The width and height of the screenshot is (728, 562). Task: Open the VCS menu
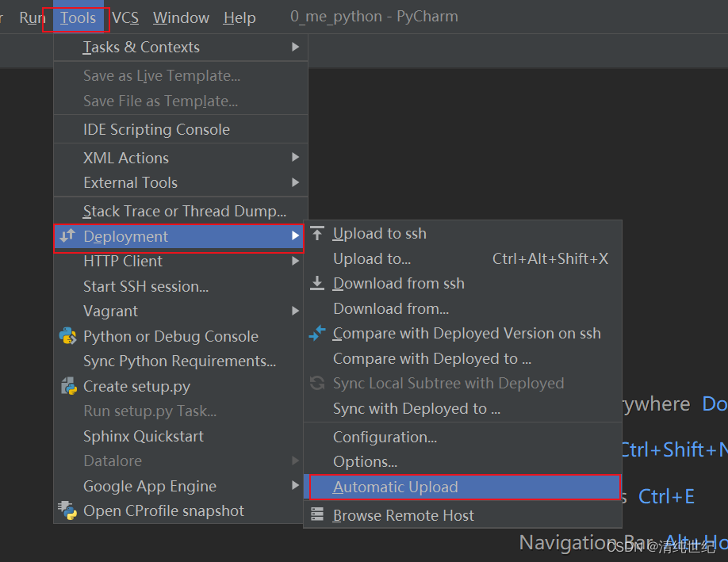125,17
